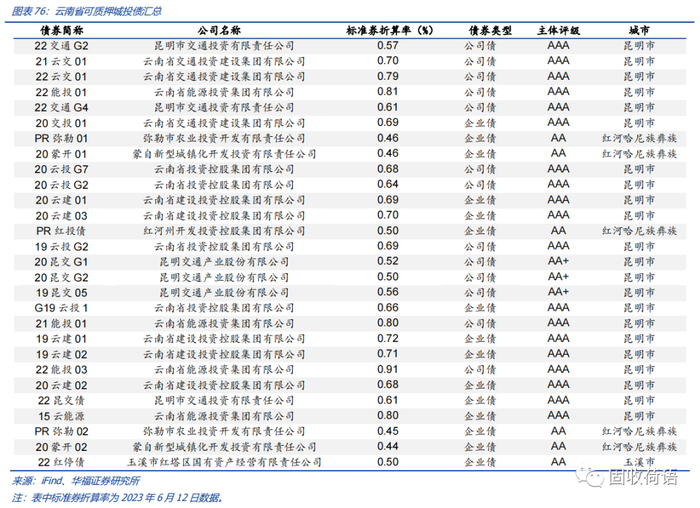Click bond name 22昆交债
The height and width of the screenshot is (508, 700).
coord(62,401)
